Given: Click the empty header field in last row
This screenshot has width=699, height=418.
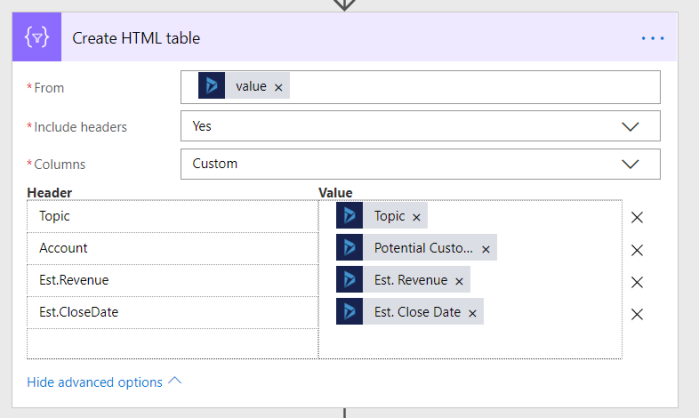Looking at the screenshot, I should (x=172, y=344).
